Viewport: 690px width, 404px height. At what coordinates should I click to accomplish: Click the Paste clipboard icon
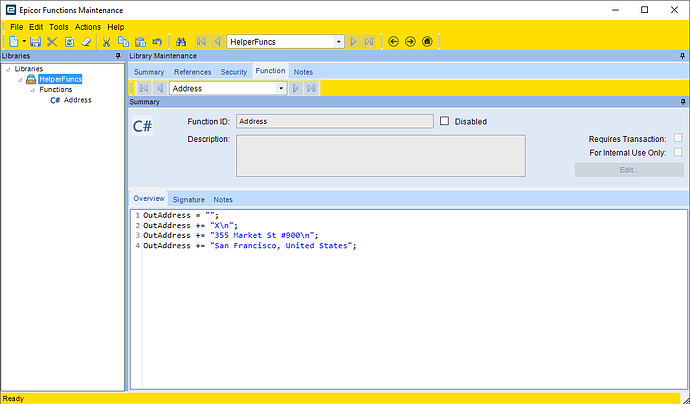(x=140, y=42)
